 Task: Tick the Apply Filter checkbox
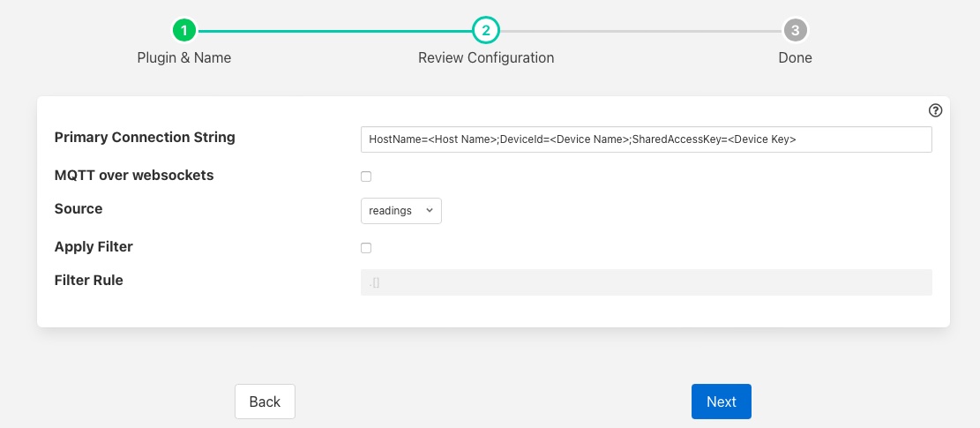pos(366,248)
